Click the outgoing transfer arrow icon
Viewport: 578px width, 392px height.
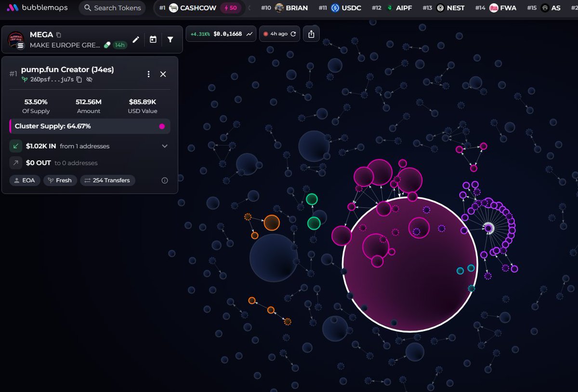point(15,163)
